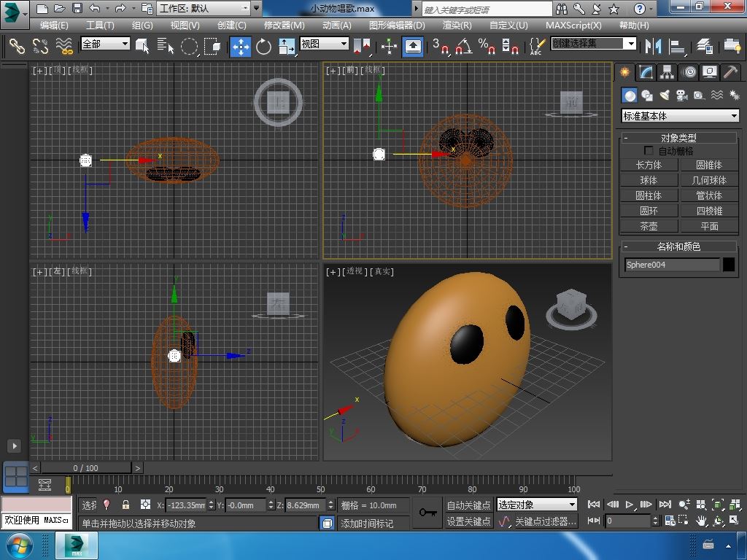747x560 pixels.
Task: Click the Mirror tool icon
Action: (652, 47)
